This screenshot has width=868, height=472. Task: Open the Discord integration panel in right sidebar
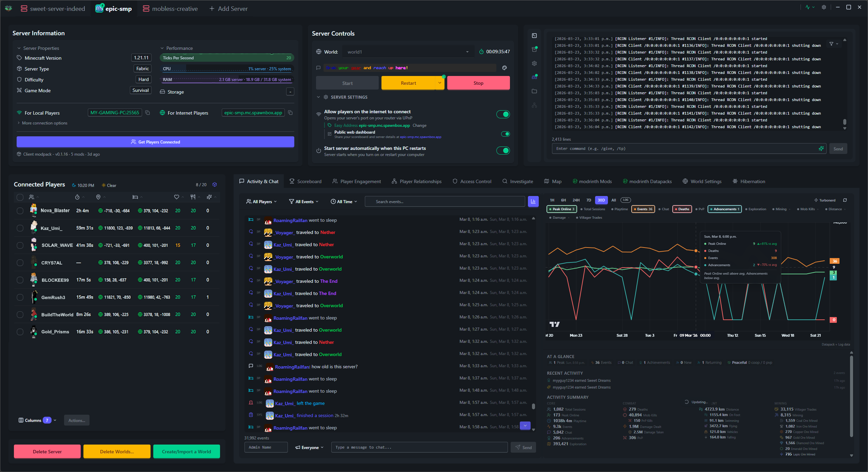[534, 77]
